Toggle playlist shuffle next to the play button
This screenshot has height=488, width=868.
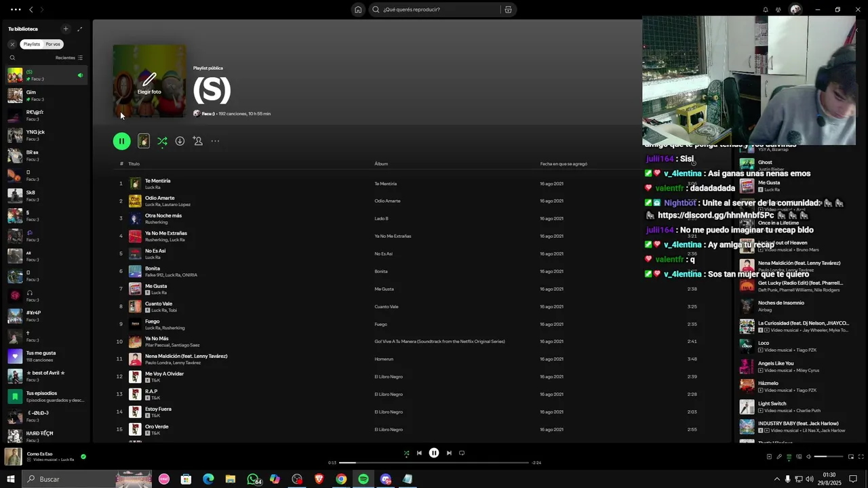point(162,141)
